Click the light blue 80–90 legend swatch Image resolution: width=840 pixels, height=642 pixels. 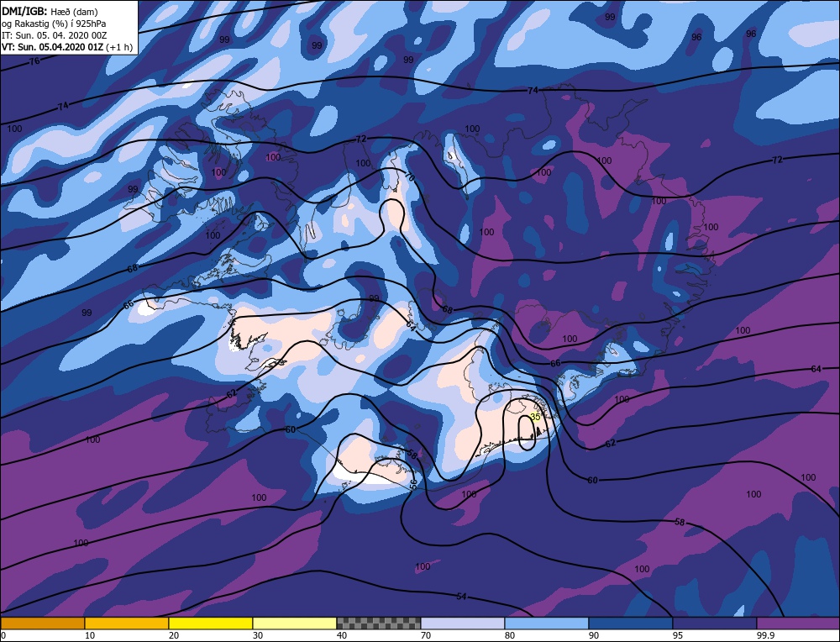[x=547, y=623]
